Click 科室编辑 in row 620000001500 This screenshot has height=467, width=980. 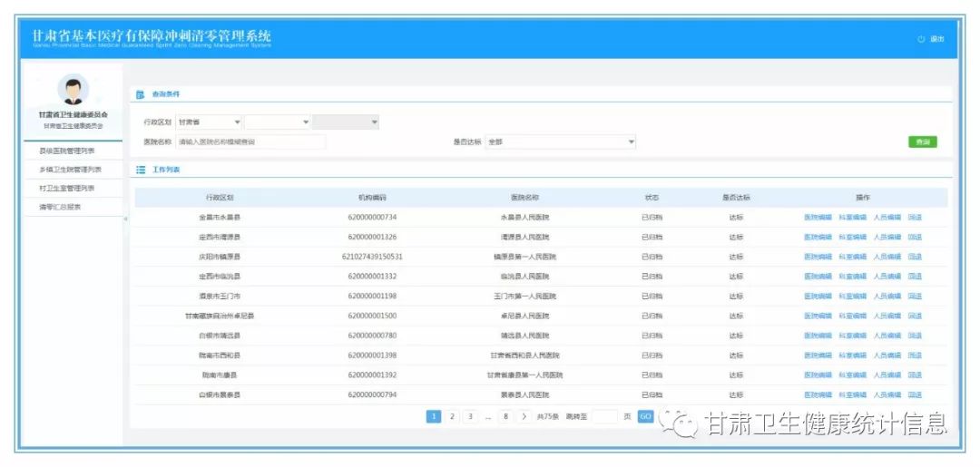852,316
